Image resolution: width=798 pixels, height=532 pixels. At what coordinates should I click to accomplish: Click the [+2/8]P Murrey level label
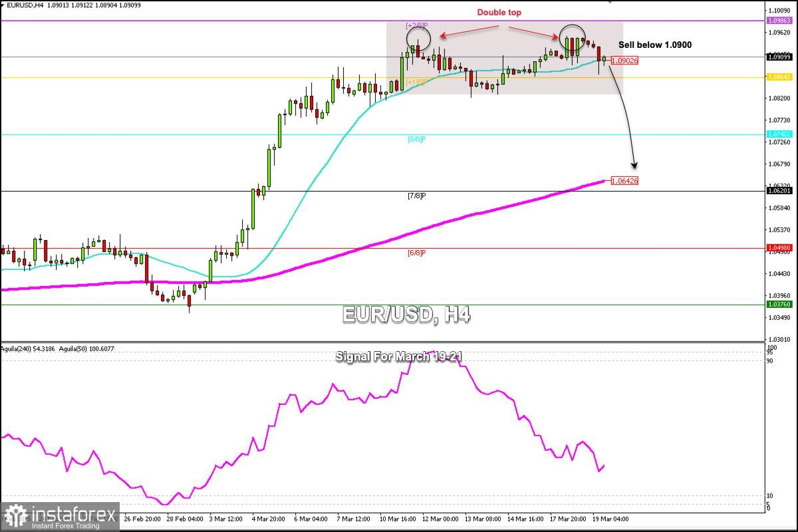coord(416,25)
